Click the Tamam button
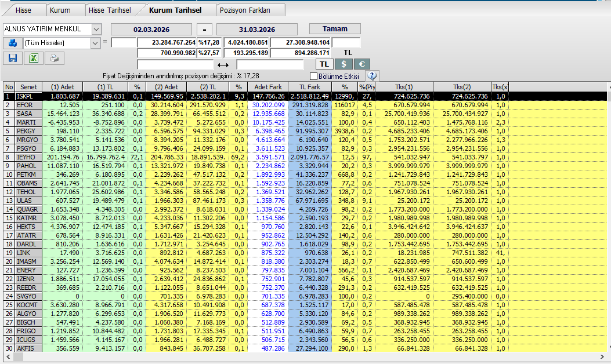 point(335,29)
